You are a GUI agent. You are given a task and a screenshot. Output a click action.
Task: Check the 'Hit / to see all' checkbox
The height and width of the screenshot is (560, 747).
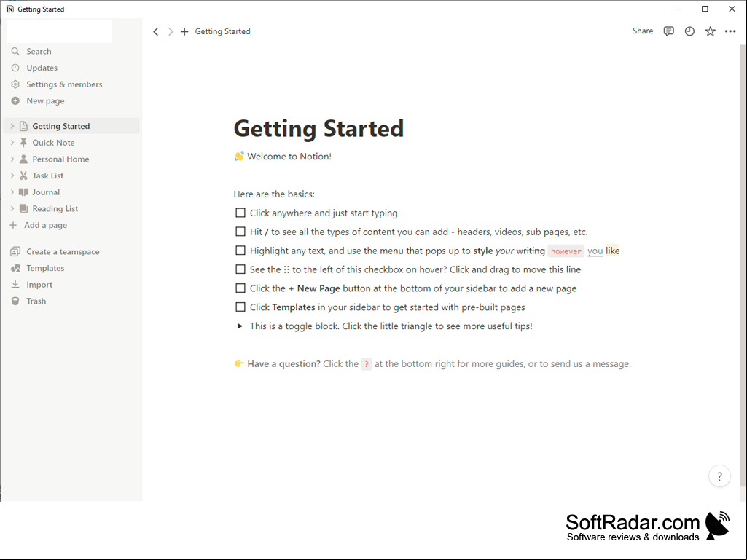click(x=240, y=232)
